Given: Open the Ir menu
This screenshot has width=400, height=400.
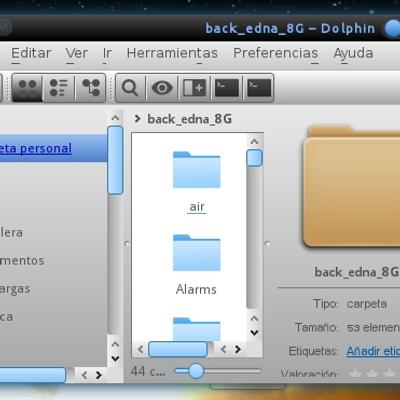Looking at the screenshot, I should pyautogui.click(x=107, y=53).
